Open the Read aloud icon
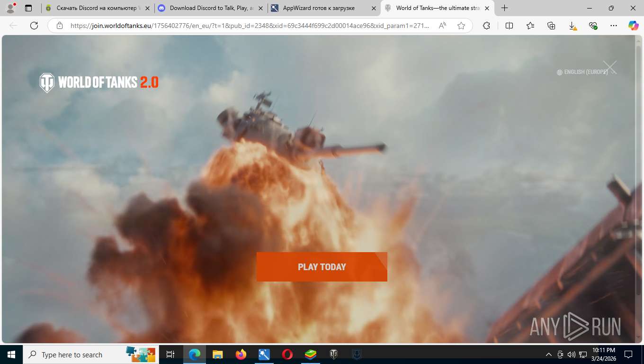644x364 pixels. 443,26
